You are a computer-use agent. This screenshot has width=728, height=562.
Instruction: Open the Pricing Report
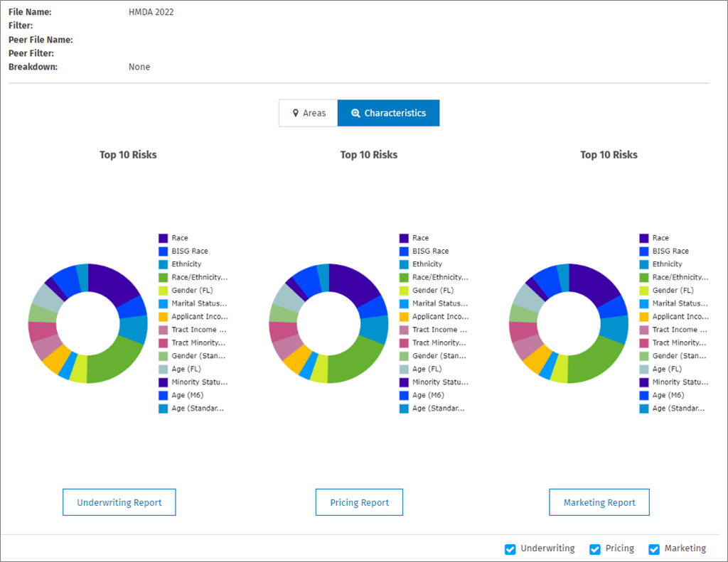click(x=359, y=502)
